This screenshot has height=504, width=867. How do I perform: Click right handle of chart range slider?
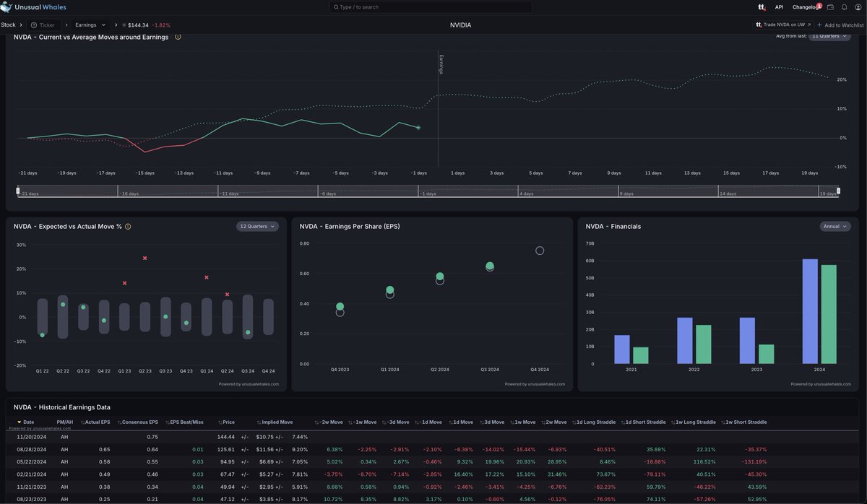click(838, 191)
